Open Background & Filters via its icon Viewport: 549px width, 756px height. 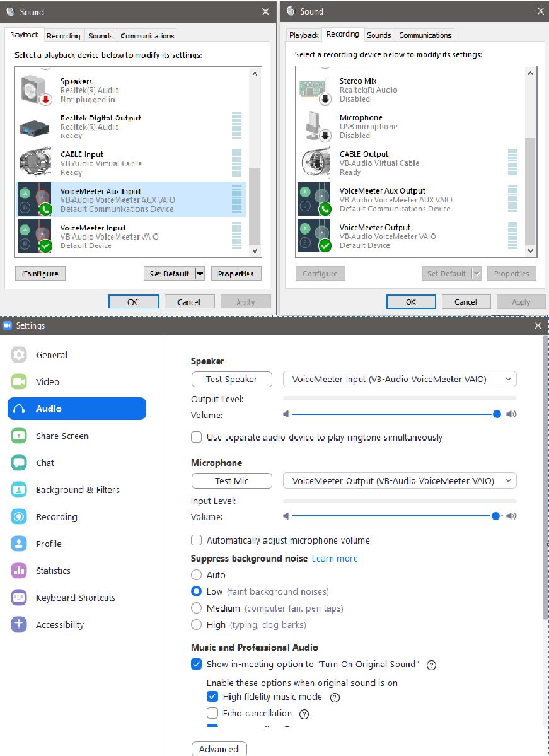coord(19,490)
